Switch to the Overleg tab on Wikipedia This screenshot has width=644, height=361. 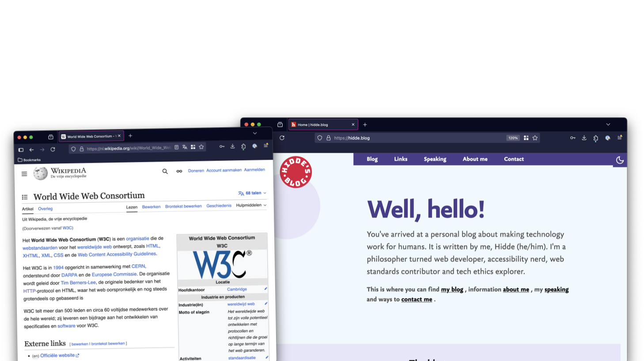(45, 208)
